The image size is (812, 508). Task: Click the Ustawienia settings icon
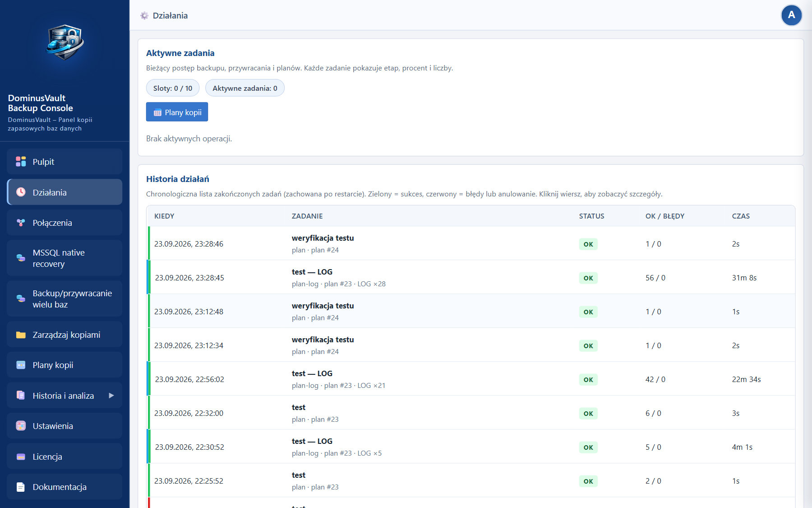point(21,426)
